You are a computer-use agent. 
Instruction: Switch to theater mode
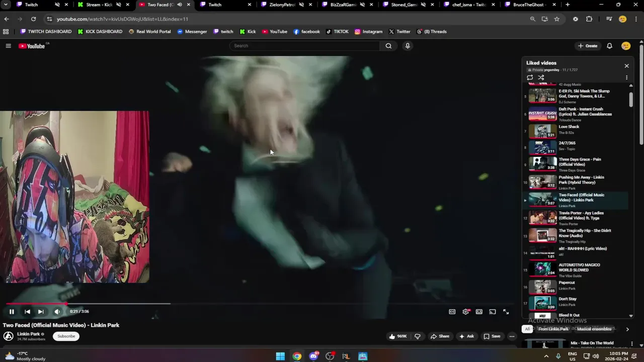479,312
